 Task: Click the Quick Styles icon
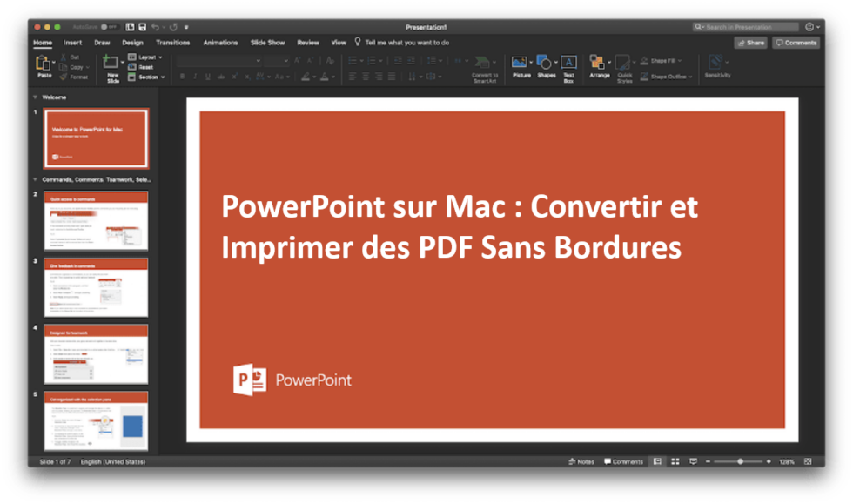(x=623, y=63)
